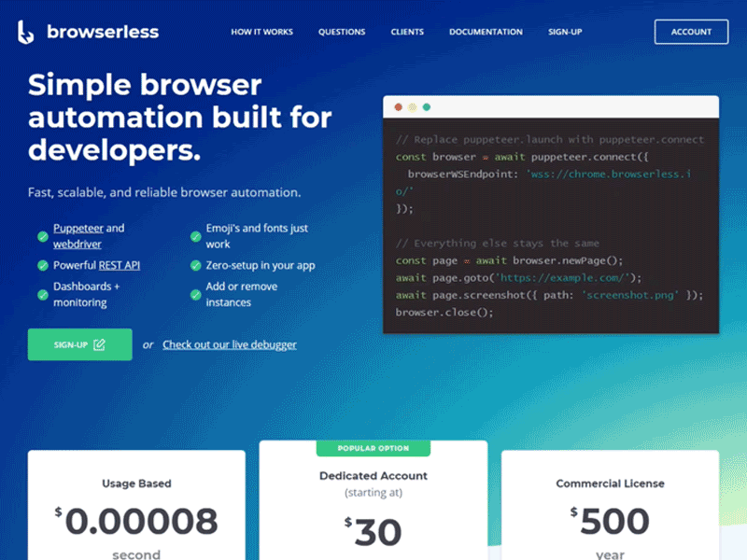Click the $0.00008 price
This screenshot has width=747, height=560.
[136, 521]
